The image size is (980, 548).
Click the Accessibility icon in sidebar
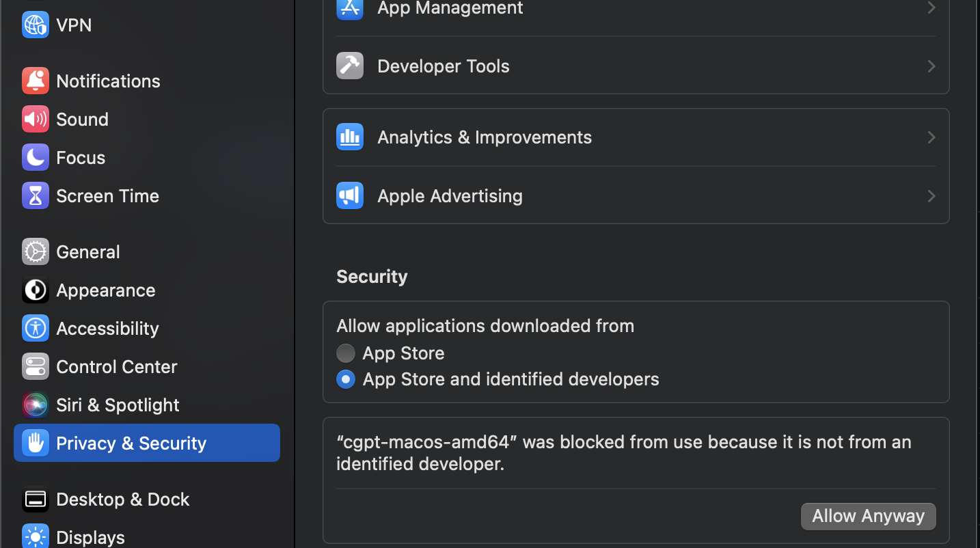point(36,328)
